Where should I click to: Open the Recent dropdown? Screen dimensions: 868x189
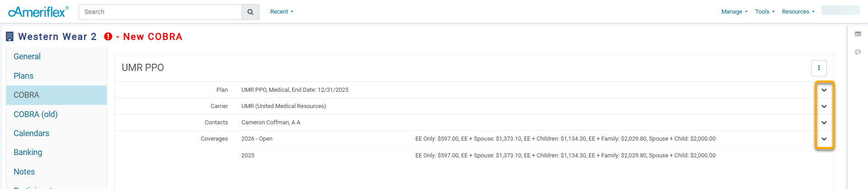click(x=282, y=12)
